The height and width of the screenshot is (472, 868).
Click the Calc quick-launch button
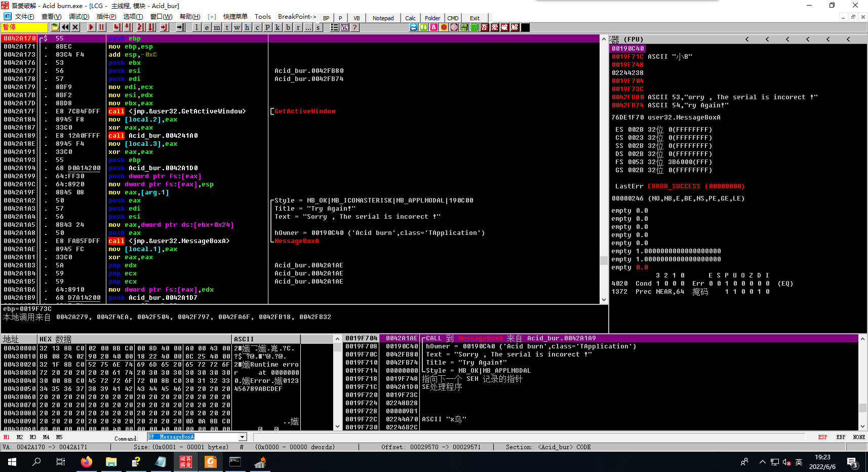click(410, 18)
